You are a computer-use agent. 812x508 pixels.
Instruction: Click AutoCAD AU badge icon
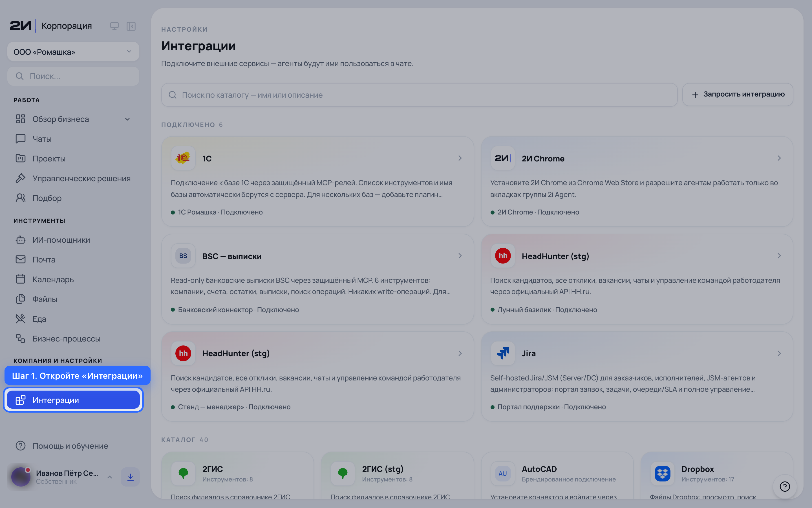(x=503, y=474)
